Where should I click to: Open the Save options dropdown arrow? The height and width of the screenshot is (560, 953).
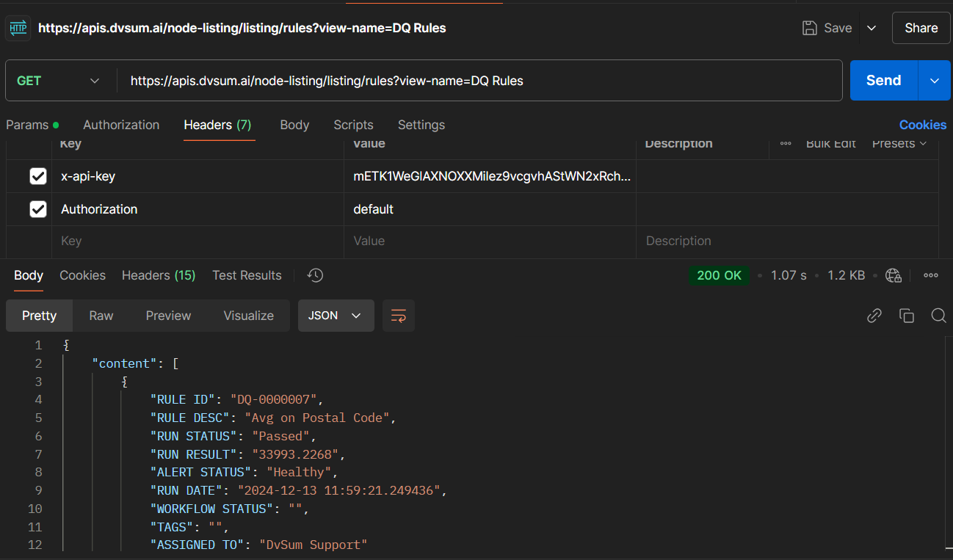click(x=872, y=28)
